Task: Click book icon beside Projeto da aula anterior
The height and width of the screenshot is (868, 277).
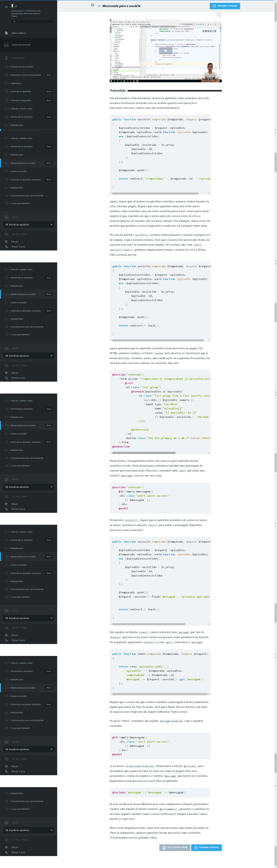Action: click(6, 67)
